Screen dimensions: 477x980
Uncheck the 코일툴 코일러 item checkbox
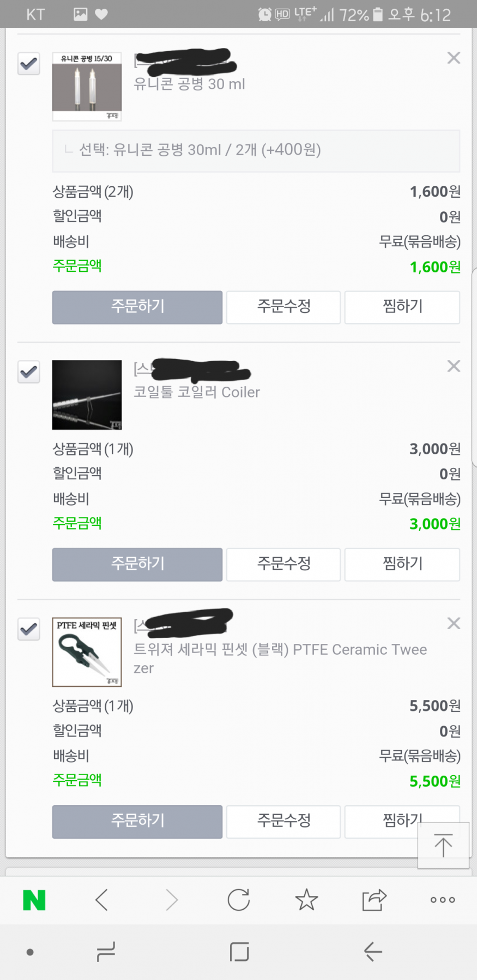point(29,372)
